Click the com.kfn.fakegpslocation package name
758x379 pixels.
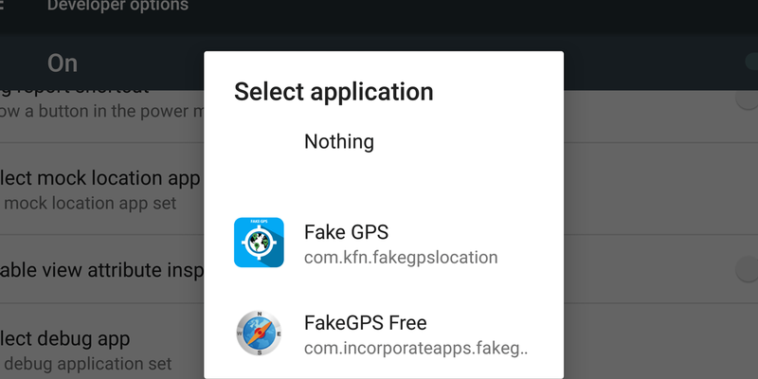401,257
